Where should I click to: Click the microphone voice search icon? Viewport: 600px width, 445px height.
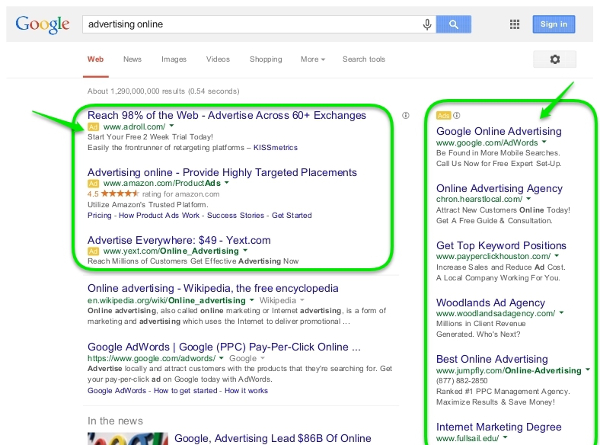427,24
